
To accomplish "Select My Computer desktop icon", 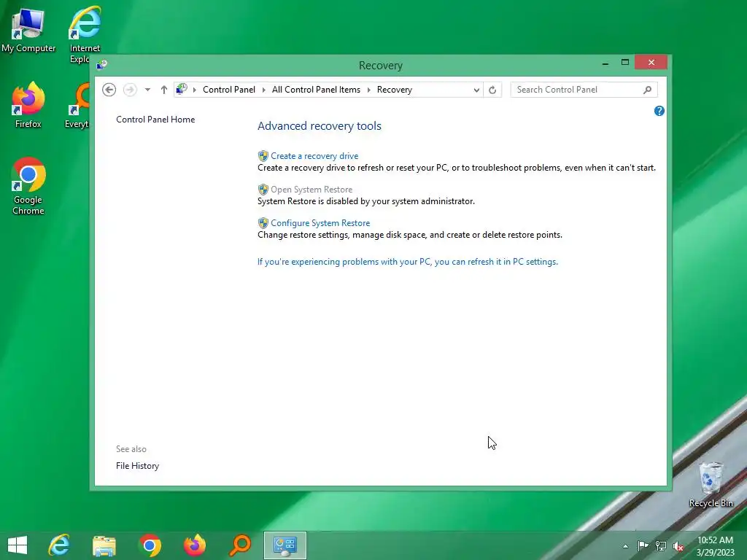I will [28, 31].
